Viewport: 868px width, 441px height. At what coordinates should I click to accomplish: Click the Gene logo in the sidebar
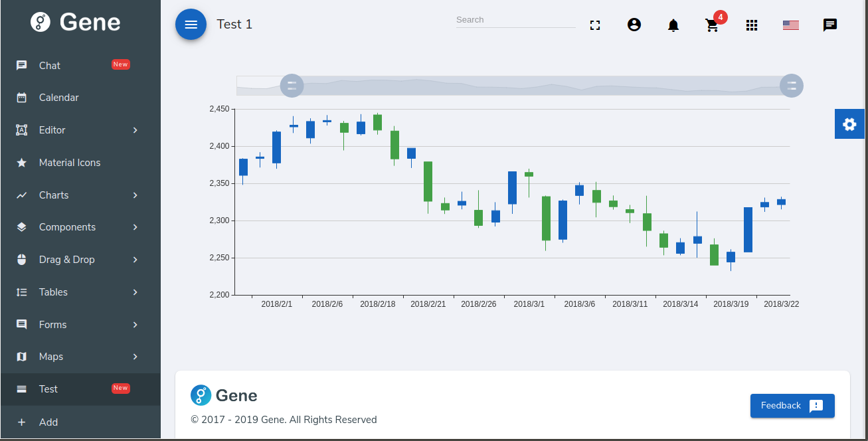[x=76, y=22]
